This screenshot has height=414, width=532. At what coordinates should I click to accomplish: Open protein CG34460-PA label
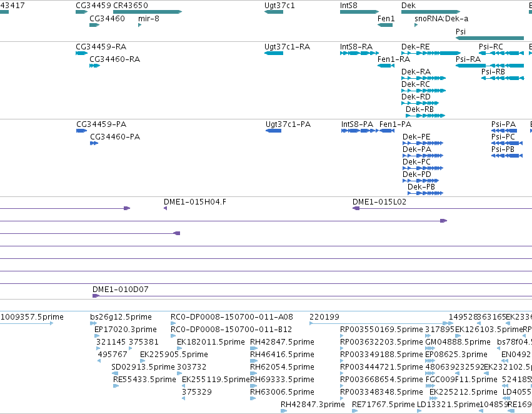115,137
